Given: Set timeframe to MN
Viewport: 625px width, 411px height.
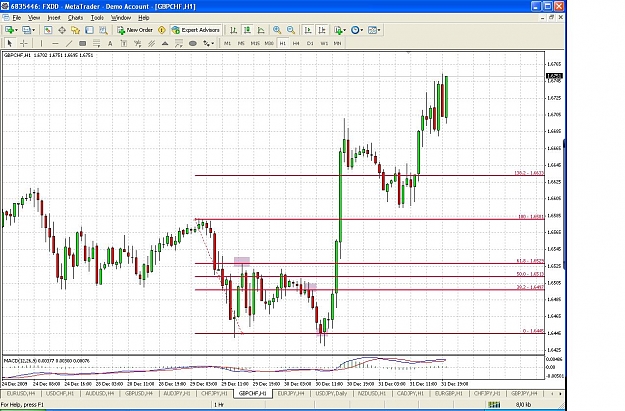Looking at the screenshot, I should click(x=338, y=43).
